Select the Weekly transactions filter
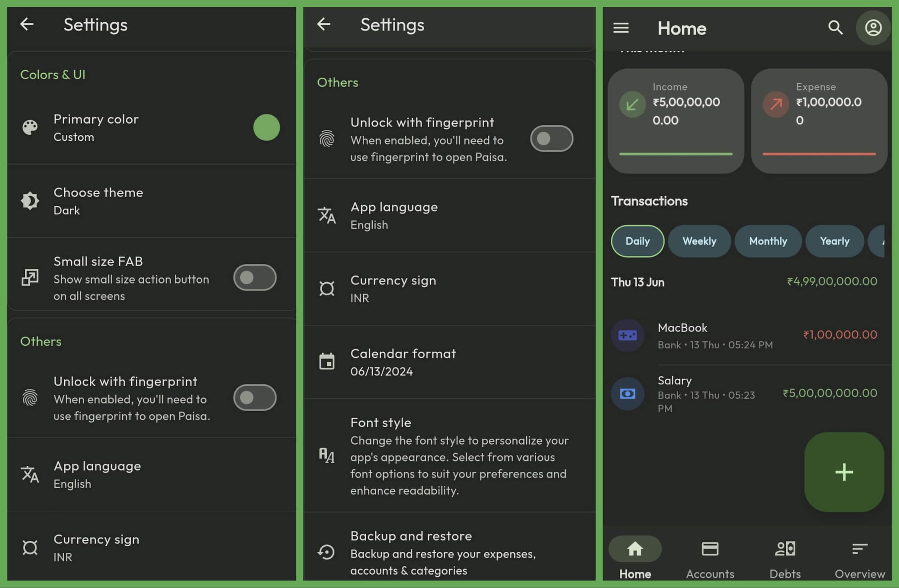 point(699,241)
